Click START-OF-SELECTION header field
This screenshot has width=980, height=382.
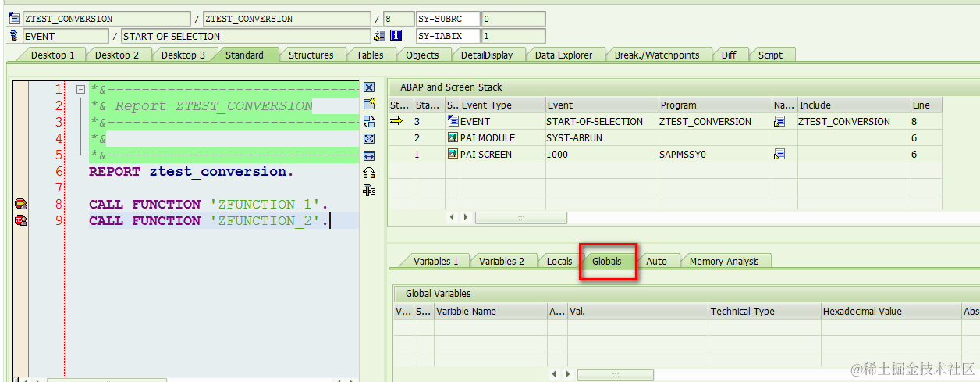pos(247,36)
